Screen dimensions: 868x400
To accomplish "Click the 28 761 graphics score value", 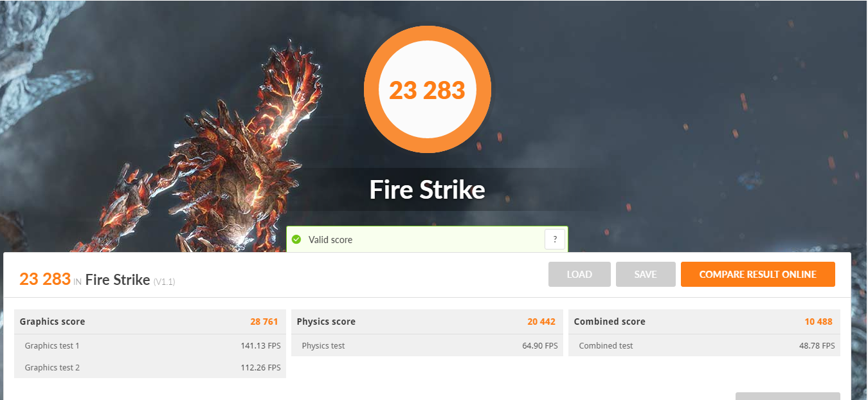I will [x=264, y=322].
